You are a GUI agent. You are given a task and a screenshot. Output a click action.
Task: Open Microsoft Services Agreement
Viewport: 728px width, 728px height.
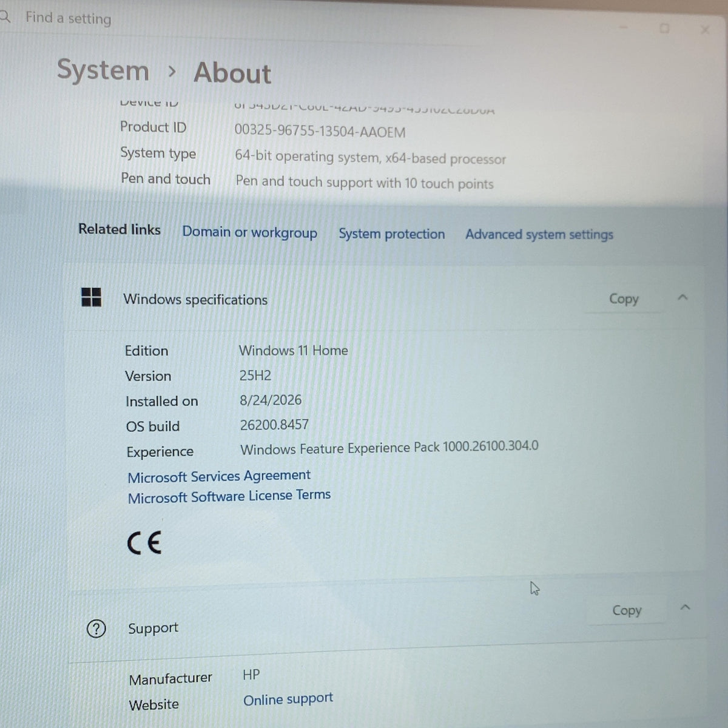(x=219, y=476)
